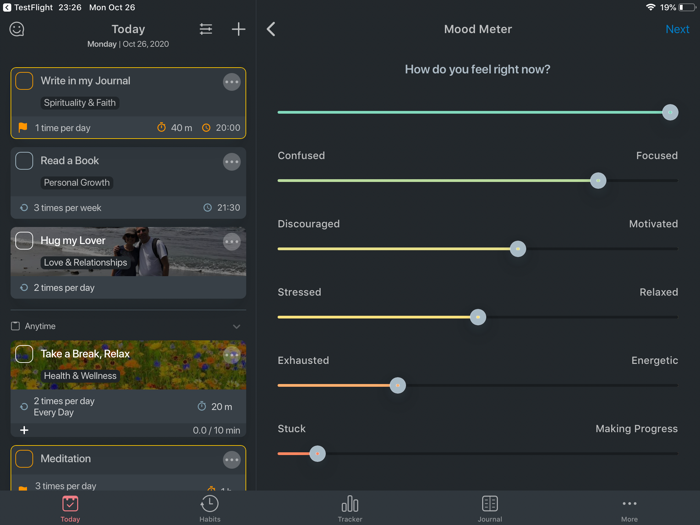Viewport: 700px width, 525px height.
Task: Tap the battery status indicator
Action: (687, 7)
